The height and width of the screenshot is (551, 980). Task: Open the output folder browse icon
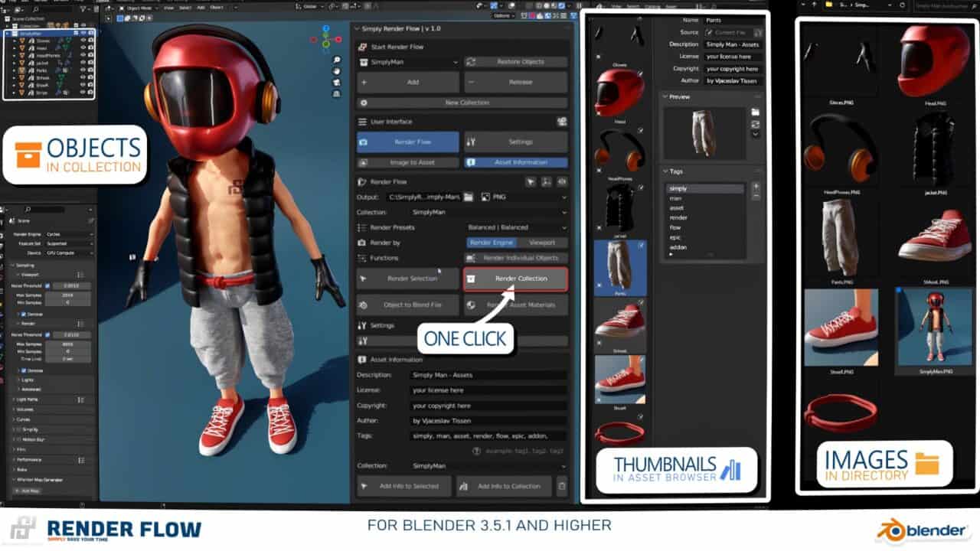(469, 197)
